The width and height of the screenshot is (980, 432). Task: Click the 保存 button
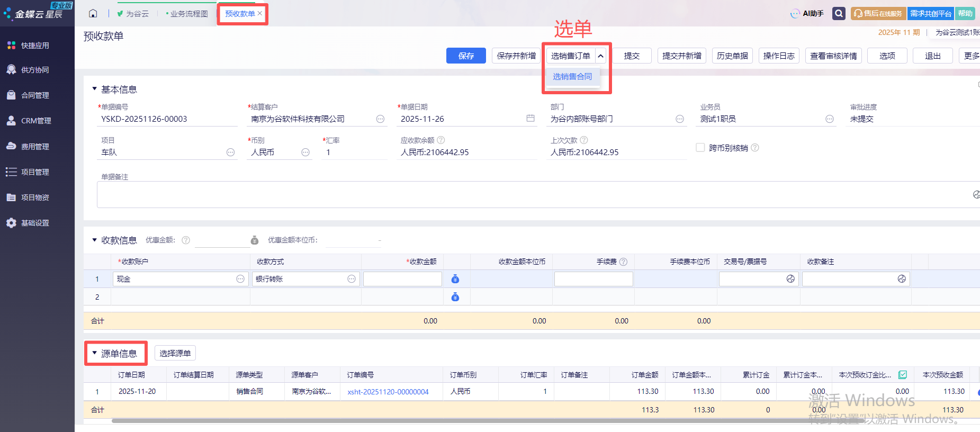tap(466, 56)
